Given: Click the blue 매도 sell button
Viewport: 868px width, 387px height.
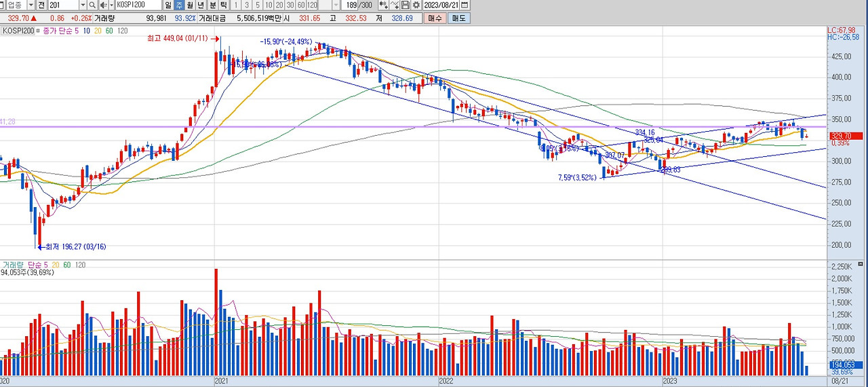Looking at the screenshot, I should click(459, 18).
